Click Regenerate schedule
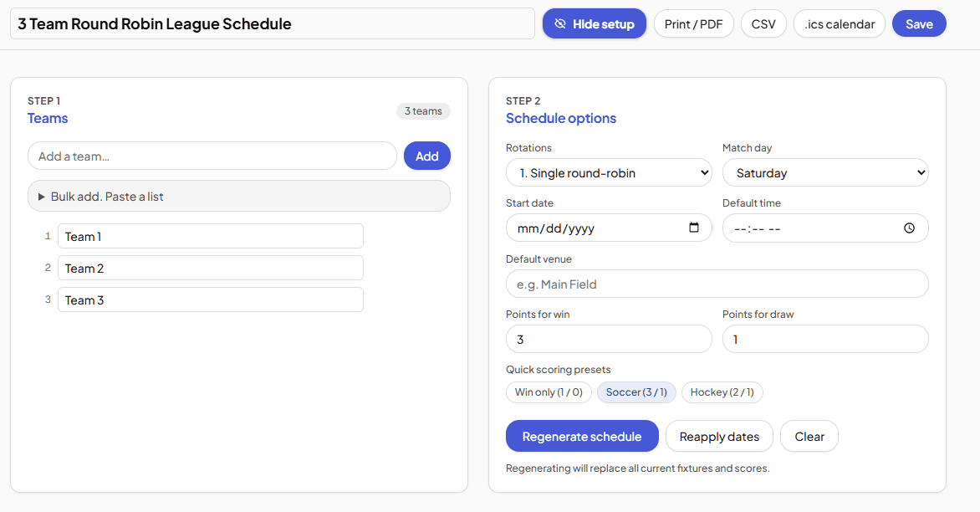The width and height of the screenshot is (980, 512). 582,437
